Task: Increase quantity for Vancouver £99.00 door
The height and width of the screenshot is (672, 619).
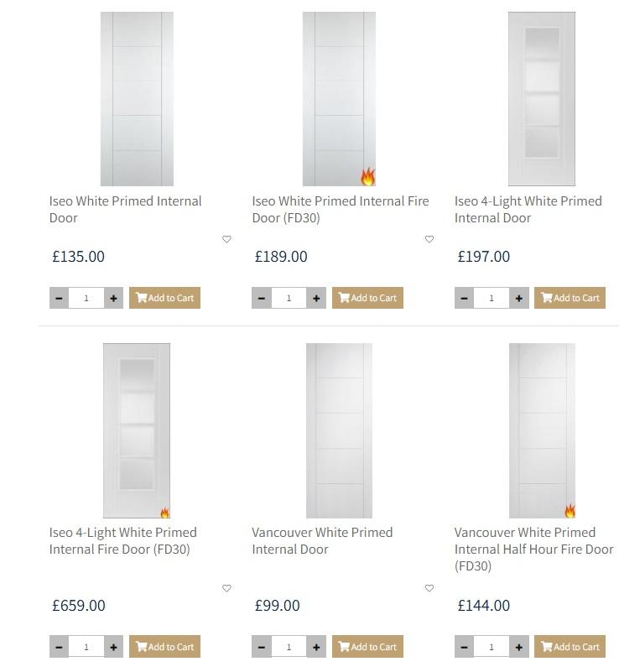Action: tap(316, 647)
